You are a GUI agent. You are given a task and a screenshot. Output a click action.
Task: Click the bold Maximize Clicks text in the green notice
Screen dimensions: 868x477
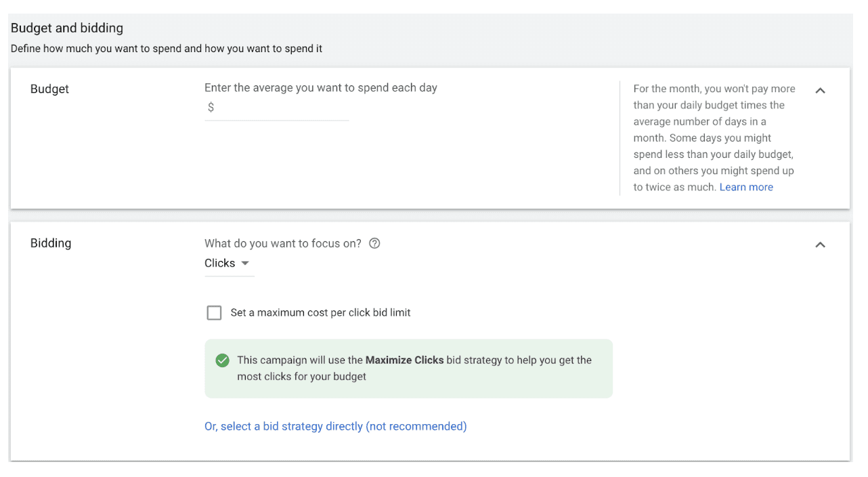405,360
